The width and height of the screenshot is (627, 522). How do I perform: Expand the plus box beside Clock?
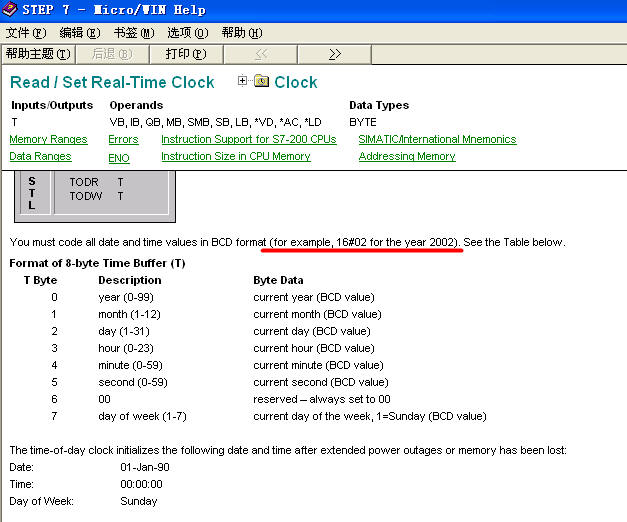tap(243, 81)
